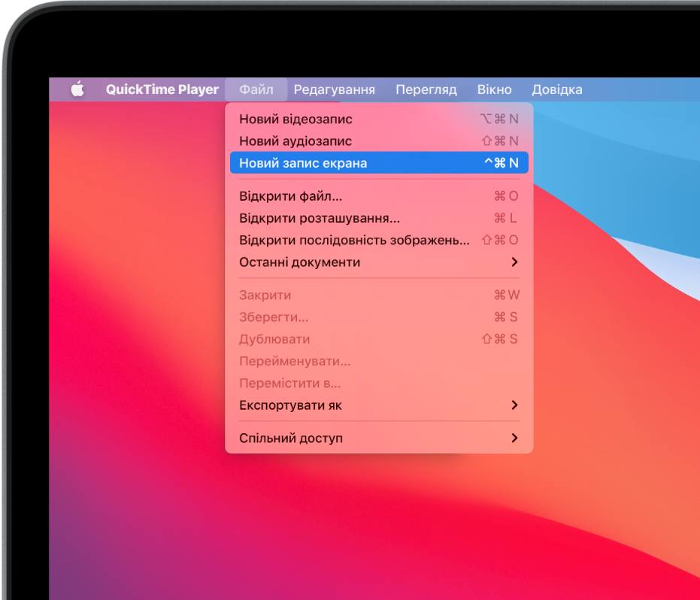The height and width of the screenshot is (600, 700).
Task: Open the Редагування menu
Action: [x=335, y=89]
